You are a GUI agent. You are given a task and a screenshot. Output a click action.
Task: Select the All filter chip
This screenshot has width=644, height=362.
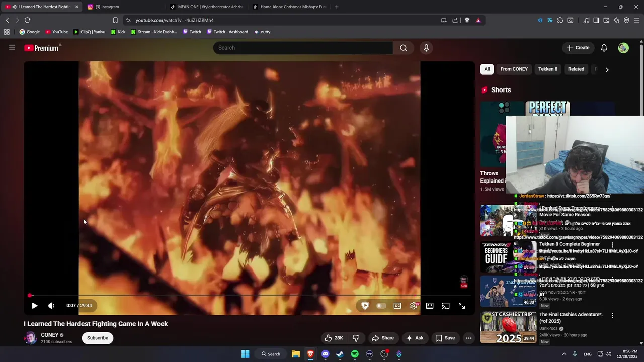click(487, 69)
